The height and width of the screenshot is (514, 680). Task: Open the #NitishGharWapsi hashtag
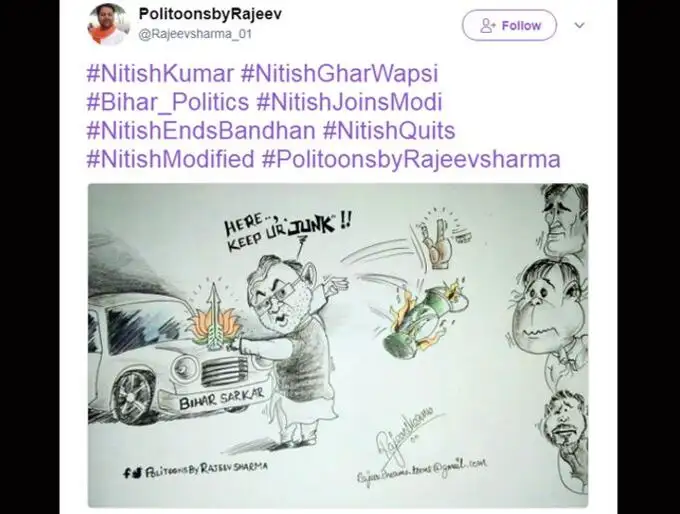[x=340, y=74]
